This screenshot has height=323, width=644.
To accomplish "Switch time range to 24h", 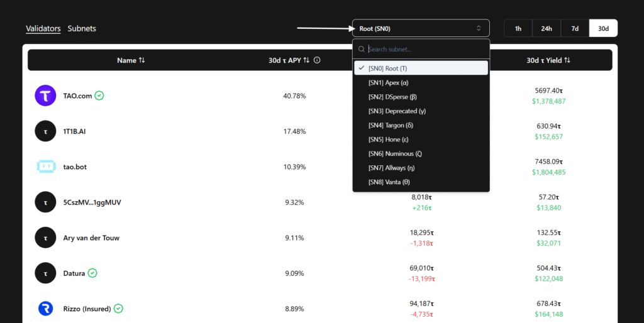I will 547,28.
